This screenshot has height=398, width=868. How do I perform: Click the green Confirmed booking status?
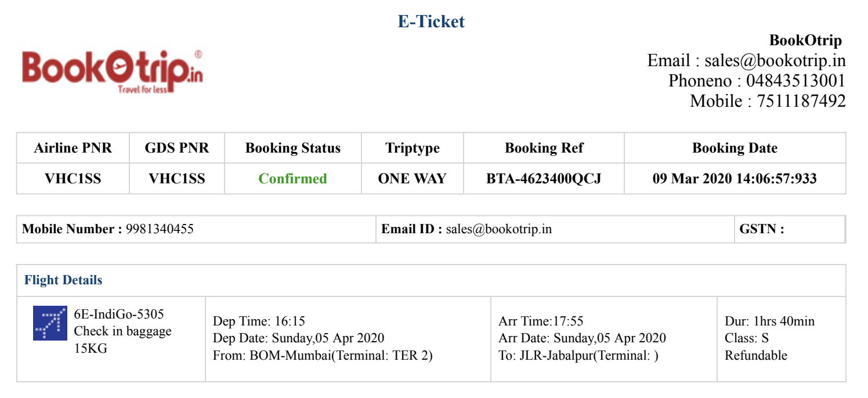point(292,179)
